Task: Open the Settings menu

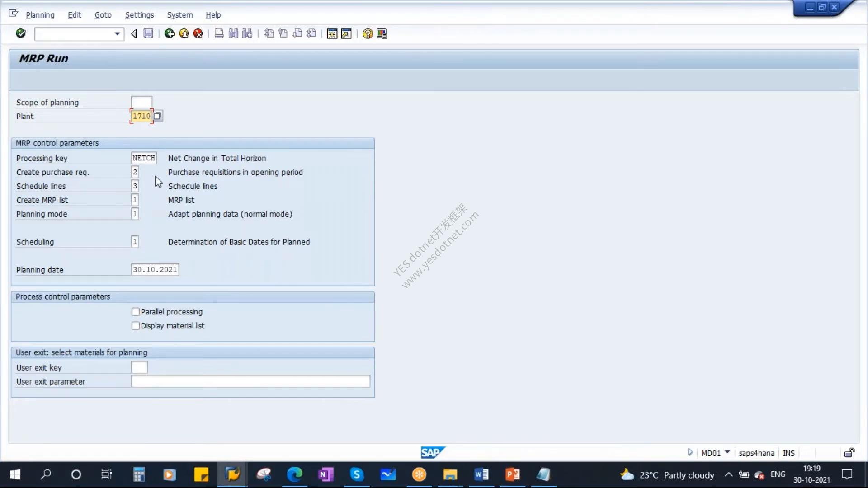Action: click(139, 15)
